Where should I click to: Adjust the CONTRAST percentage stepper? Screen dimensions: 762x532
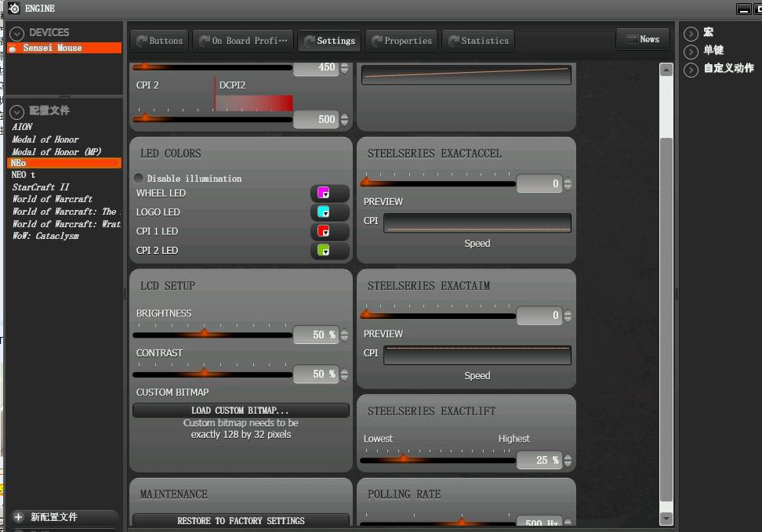[345, 374]
